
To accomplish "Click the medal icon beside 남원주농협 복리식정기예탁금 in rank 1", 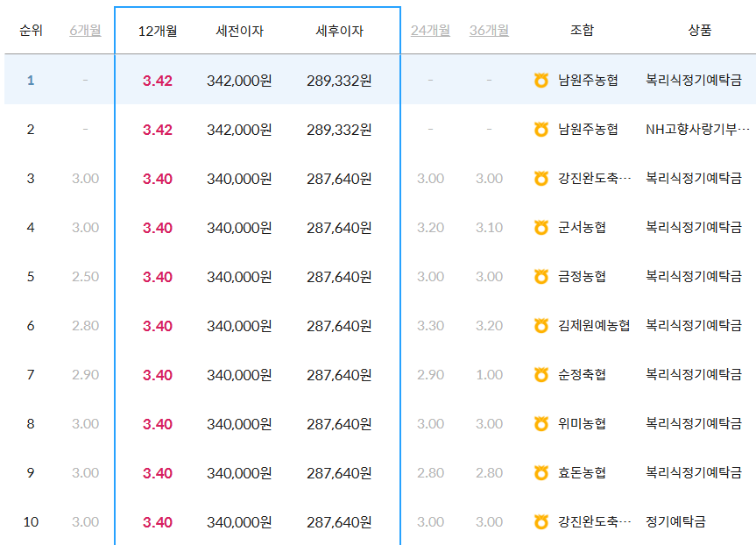I will click(541, 80).
